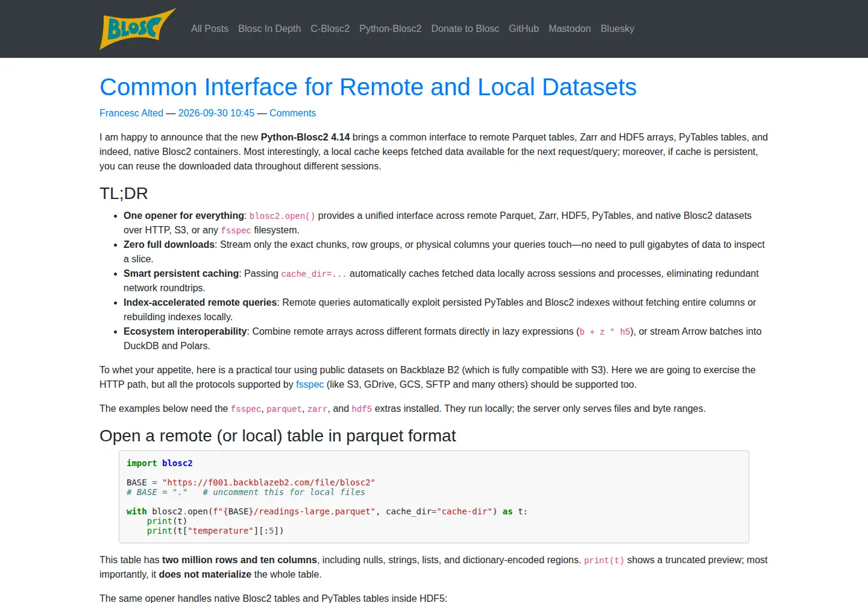Jump to the Comments section
This screenshot has height=603, width=868.
(292, 113)
